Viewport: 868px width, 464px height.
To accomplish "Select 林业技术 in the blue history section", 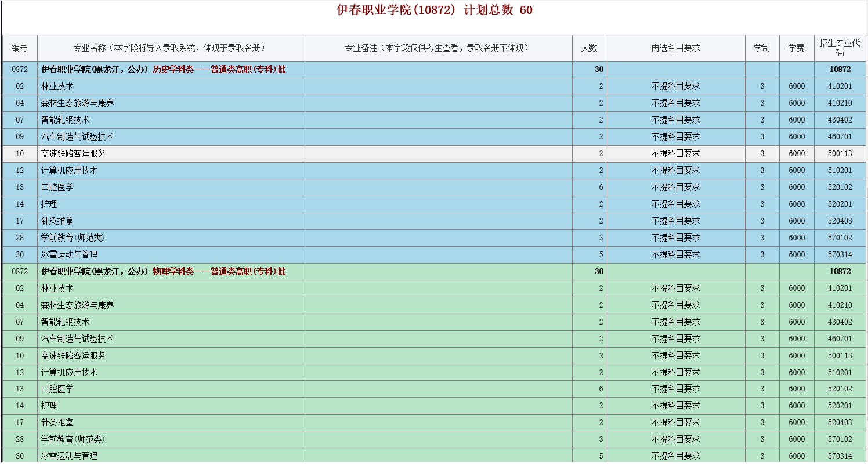I will (57, 87).
